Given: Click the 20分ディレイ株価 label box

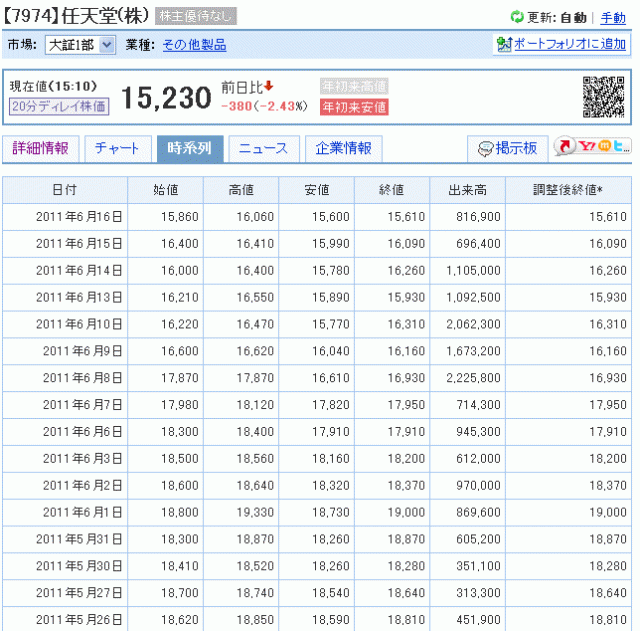Looking at the screenshot, I should (59, 107).
